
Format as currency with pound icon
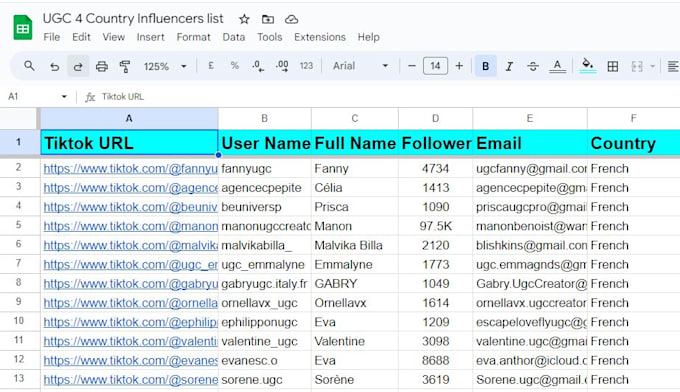pos(211,66)
